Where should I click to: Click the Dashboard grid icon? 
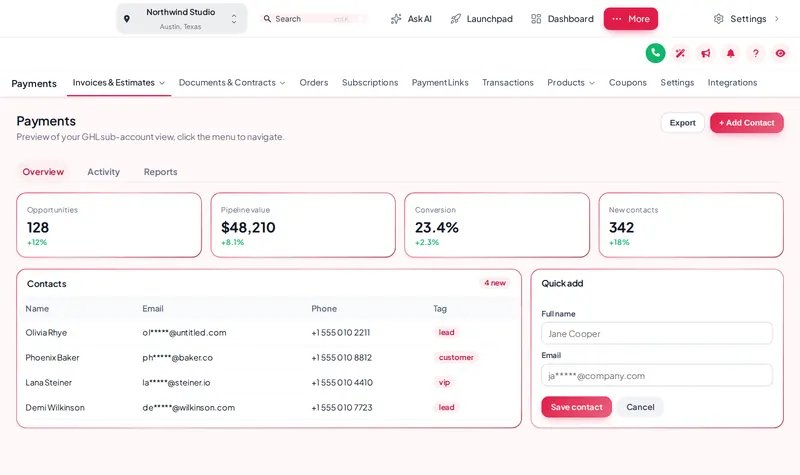click(x=536, y=19)
